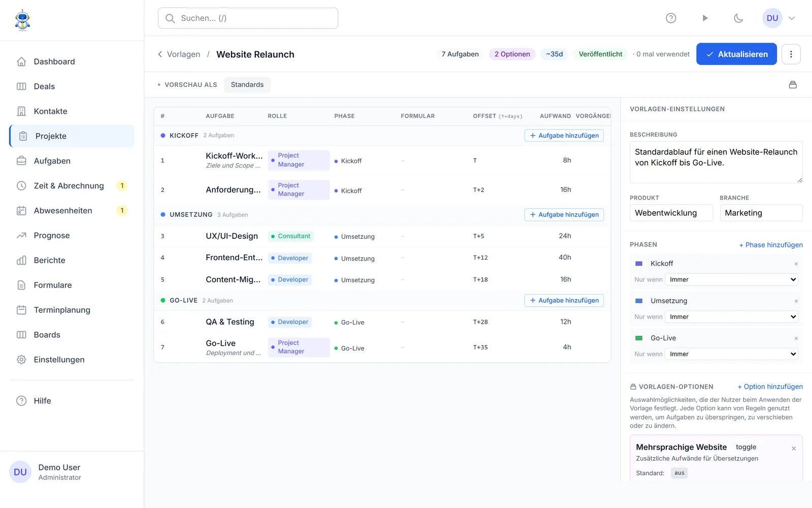This screenshot has height=508, width=812.
Task: Click the Umsetzung phase color swatch
Action: (639, 301)
